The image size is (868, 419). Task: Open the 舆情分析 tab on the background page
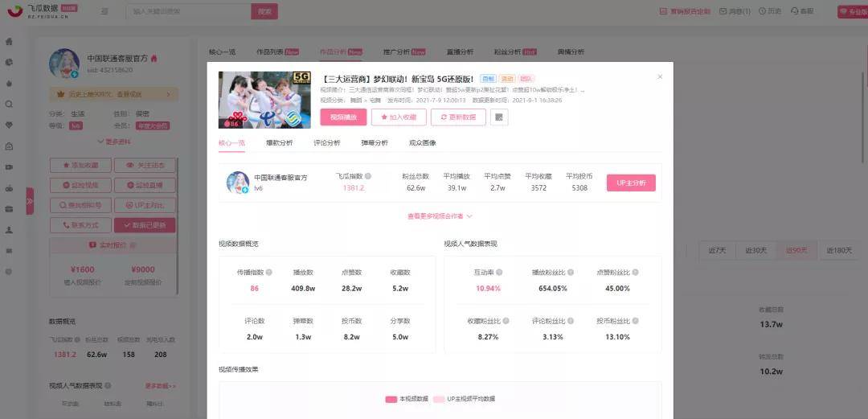click(x=571, y=51)
